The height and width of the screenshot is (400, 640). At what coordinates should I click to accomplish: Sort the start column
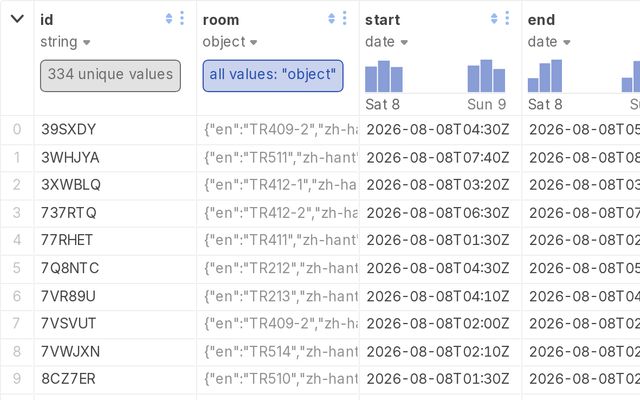(x=494, y=18)
